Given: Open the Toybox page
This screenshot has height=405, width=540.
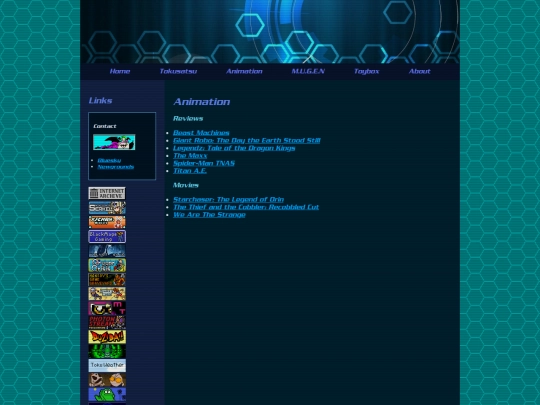Looking at the screenshot, I should [367, 71].
